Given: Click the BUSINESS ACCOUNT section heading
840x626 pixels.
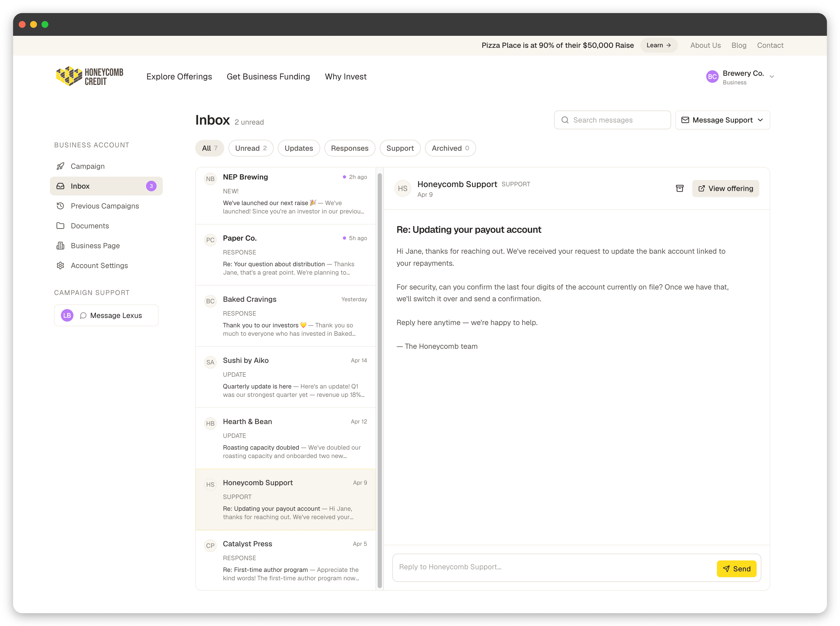Looking at the screenshot, I should 92,145.
